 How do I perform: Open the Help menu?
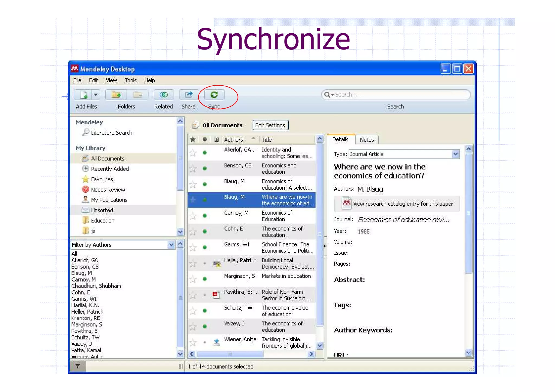pyautogui.click(x=150, y=80)
